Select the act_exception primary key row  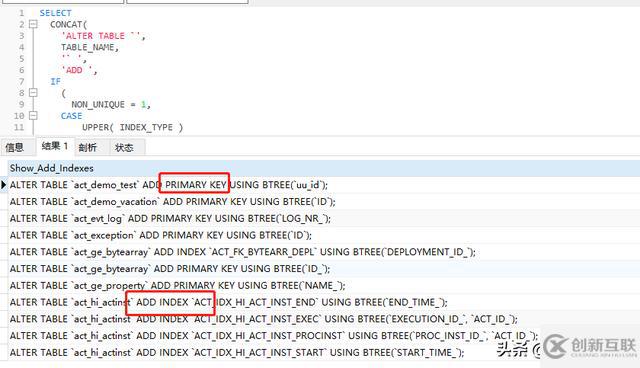[x=324, y=235]
